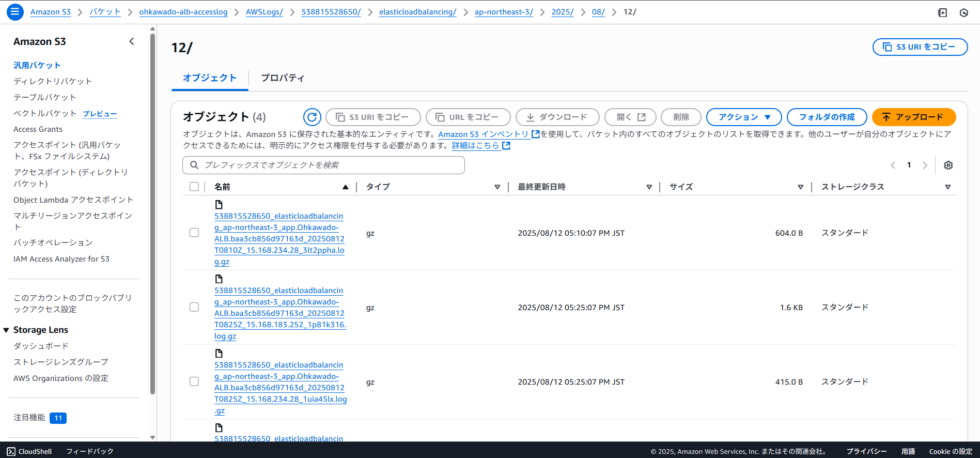Sort by タイプ column arrow
The width and height of the screenshot is (980, 458).
(497, 187)
